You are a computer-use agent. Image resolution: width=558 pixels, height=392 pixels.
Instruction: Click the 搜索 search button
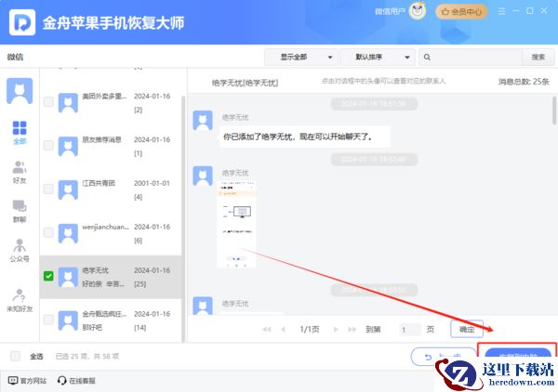pos(538,57)
